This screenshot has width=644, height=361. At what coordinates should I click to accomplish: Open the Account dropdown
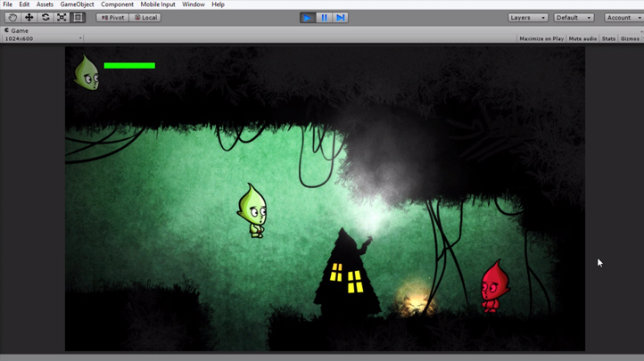[623, 18]
